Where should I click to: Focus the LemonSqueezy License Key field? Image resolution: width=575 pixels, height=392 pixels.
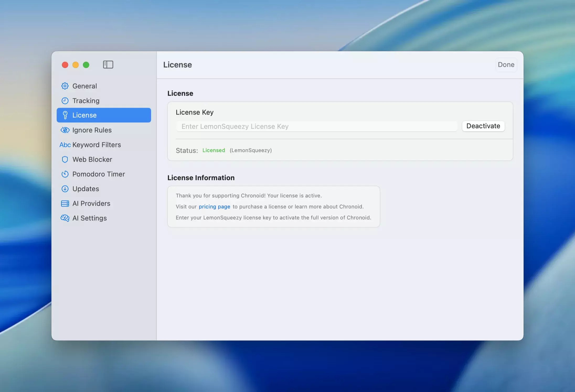pyautogui.click(x=316, y=126)
